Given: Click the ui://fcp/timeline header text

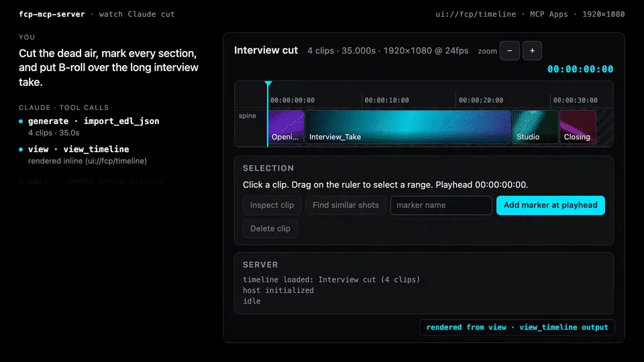Looking at the screenshot, I should [476, 14].
